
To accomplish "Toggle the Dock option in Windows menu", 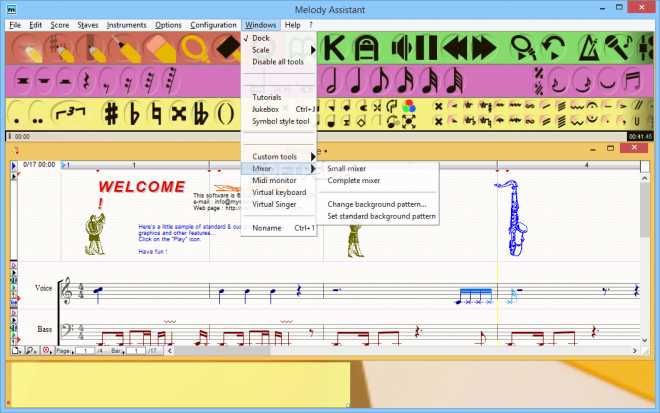I will click(x=260, y=38).
